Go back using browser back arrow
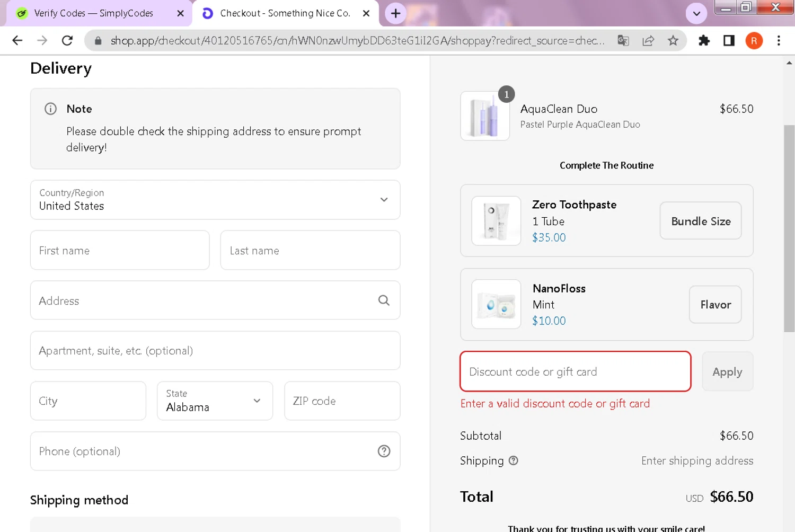Image resolution: width=795 pixels, height=532 pixels. [17, 41]
